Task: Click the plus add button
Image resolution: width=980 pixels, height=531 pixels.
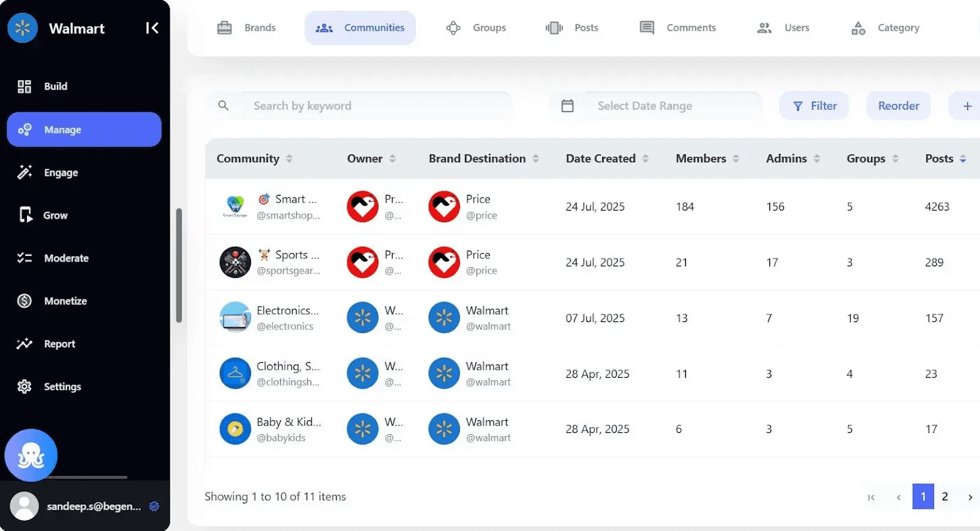Action: (x=967, y=106)
